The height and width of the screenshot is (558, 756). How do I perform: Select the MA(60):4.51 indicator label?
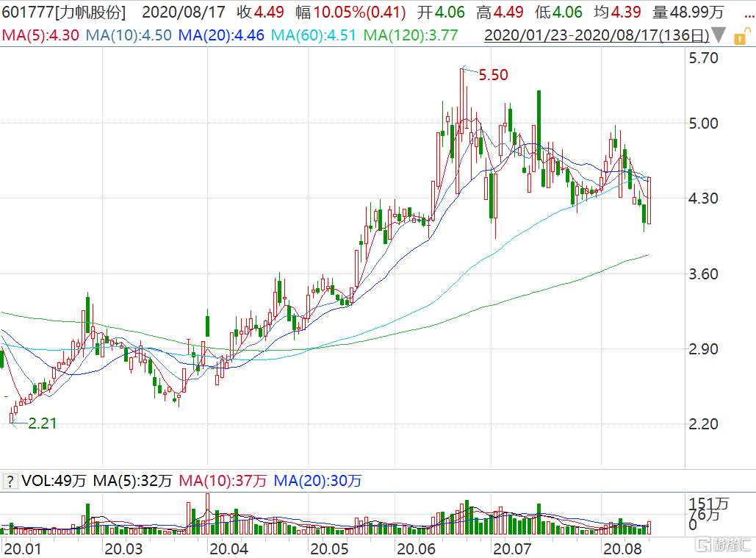[314, 35]
